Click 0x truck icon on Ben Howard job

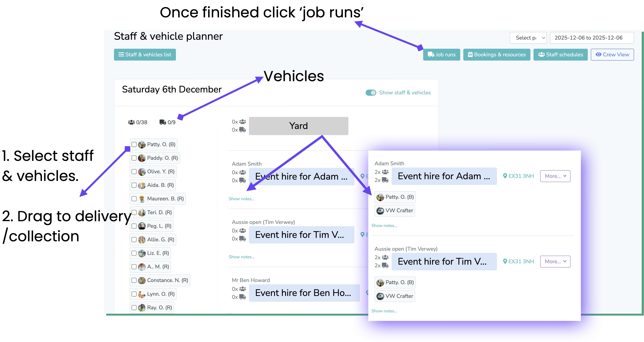(242, 297)
